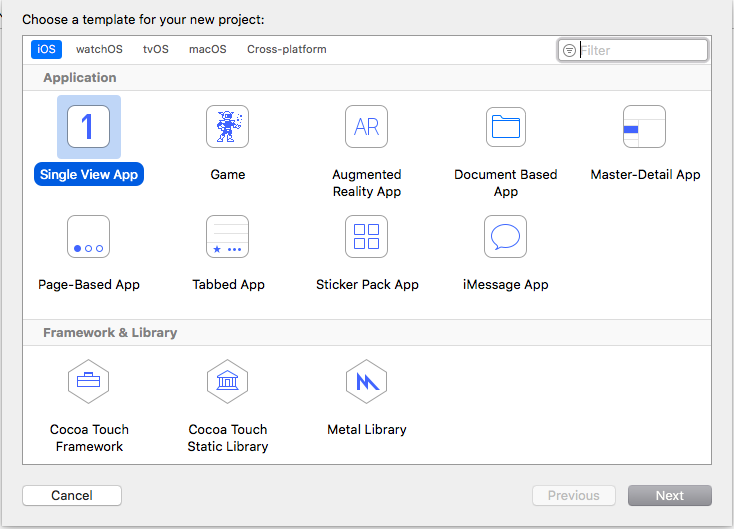
Task: Open the filter options icon in search field
Action: point(569,50)
